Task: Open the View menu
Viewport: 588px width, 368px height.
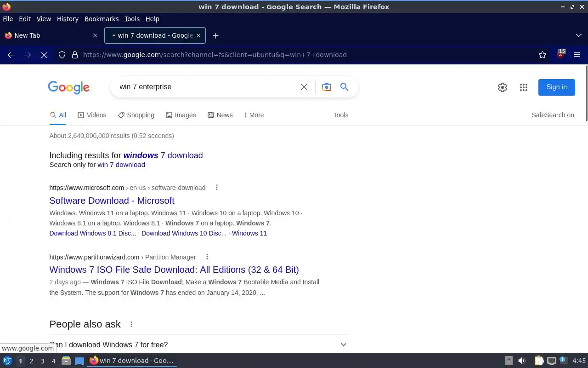Action: [x=44, y=19]
